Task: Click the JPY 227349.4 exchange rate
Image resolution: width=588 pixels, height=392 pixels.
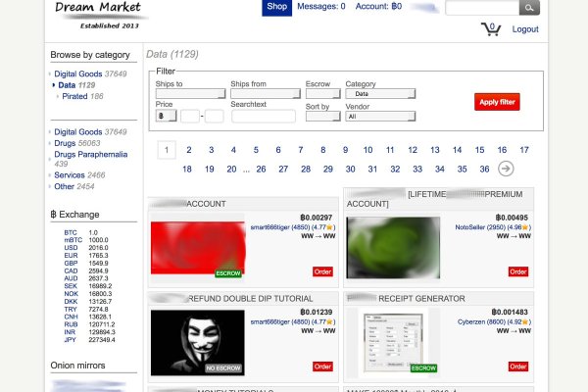Action: click(x=89, y=340)
